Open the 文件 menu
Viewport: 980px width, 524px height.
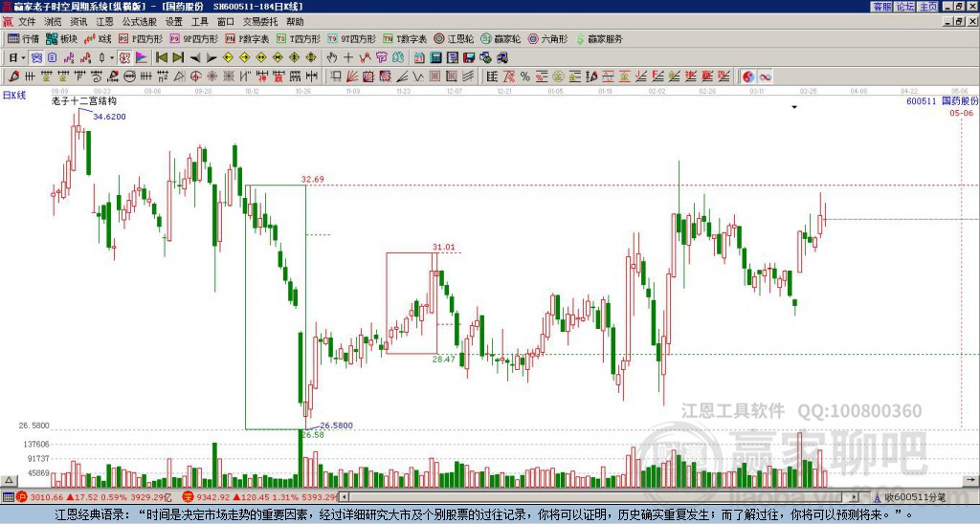(x=27, y=22)
